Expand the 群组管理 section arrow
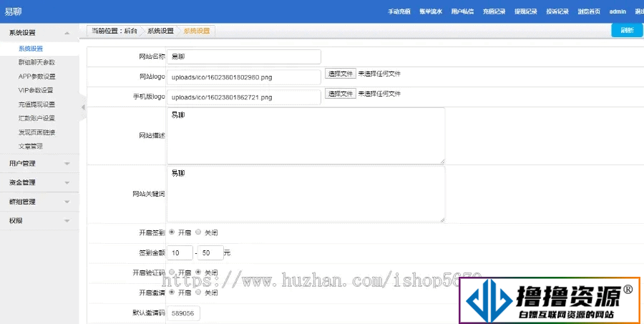 tap(67, 202)
